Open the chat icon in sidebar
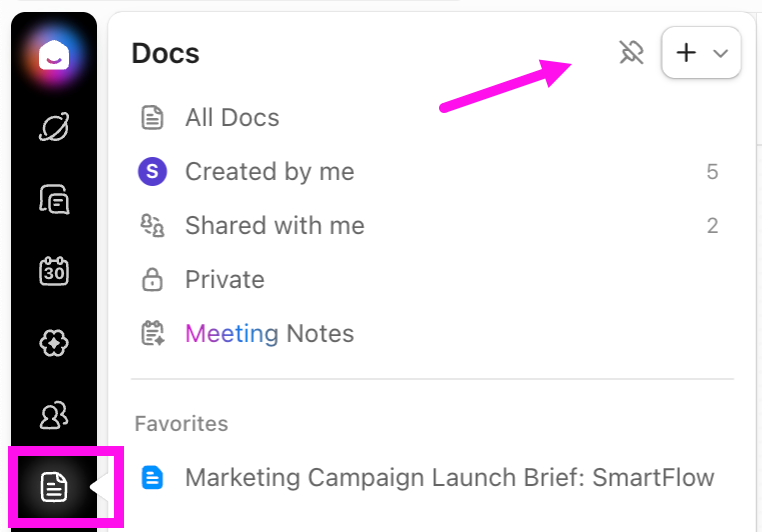The width and height of the screenshot is (762, 532). pos(53,199)
